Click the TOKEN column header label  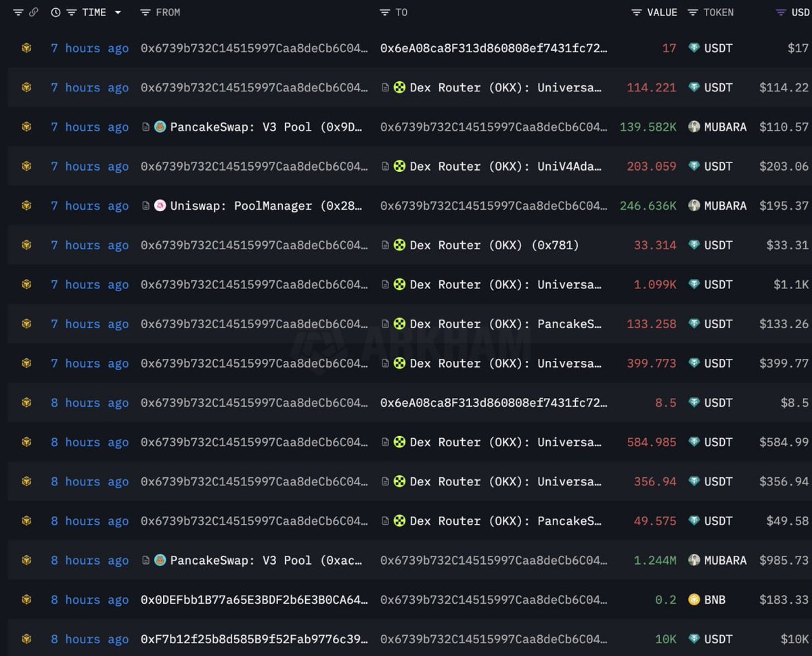pos(719,12)
